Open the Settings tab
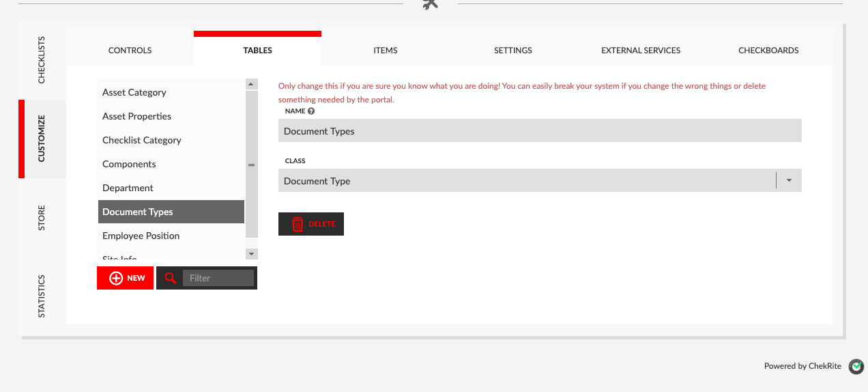 pos(512,51)
